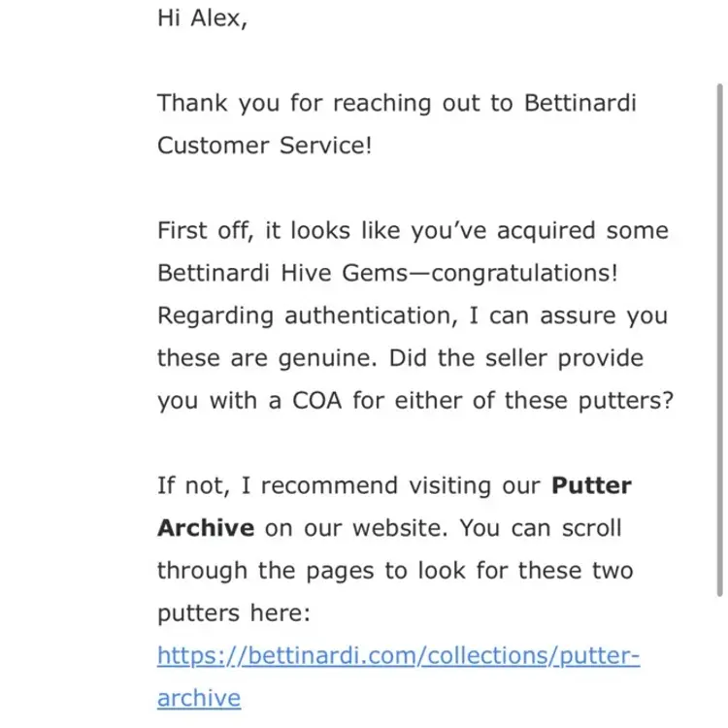The height and width of the screenshot is (728, 728).
Task: Click the underlined word "archive" link
Action: point(198,698)
